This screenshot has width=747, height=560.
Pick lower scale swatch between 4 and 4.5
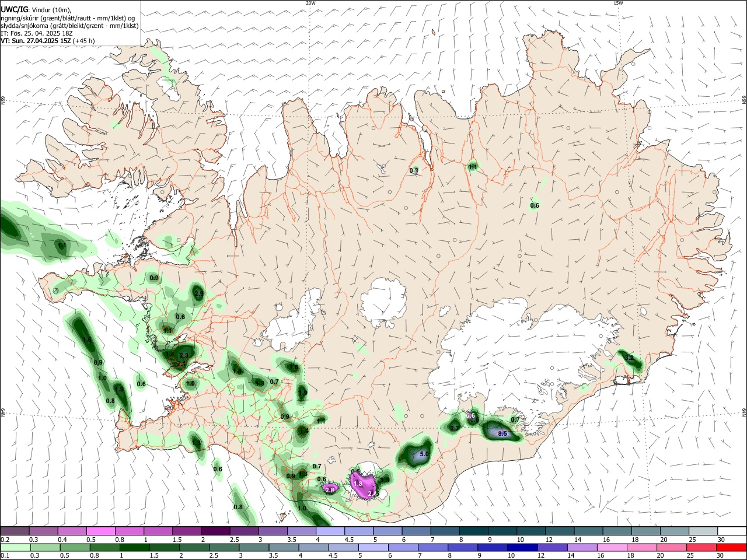pos(315,547)
